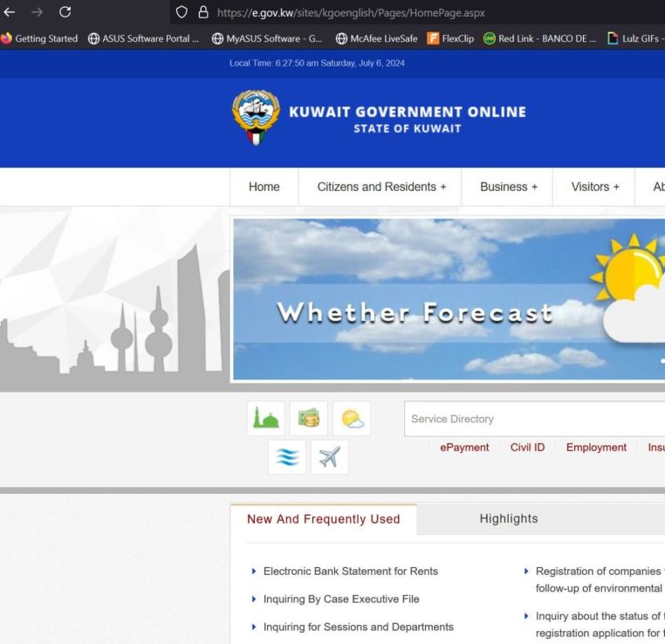Image resolution: width=665 pixels, height=644 pixels.
Task: Click the padlock site security icon
Action: [203, 13]
